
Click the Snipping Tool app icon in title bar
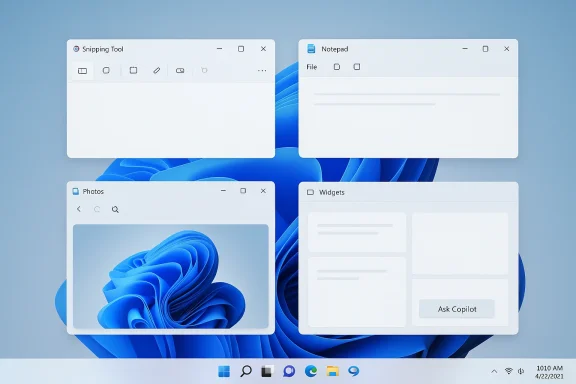coord(76,49)
